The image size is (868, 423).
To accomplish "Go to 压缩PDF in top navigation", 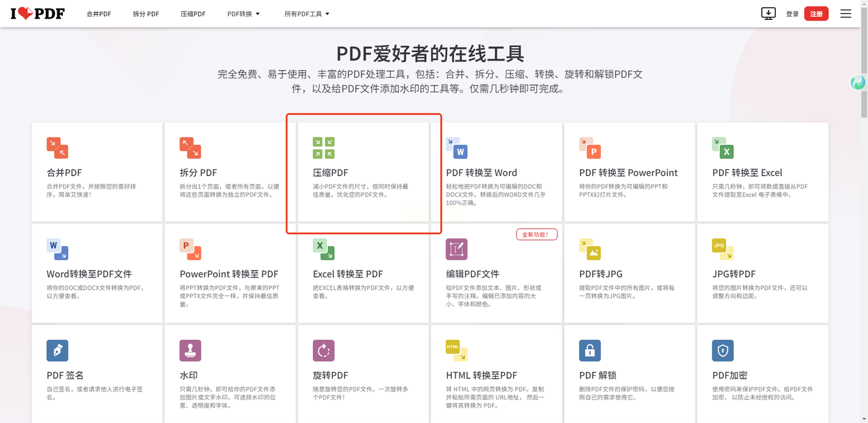I will (x=193, y=14).
